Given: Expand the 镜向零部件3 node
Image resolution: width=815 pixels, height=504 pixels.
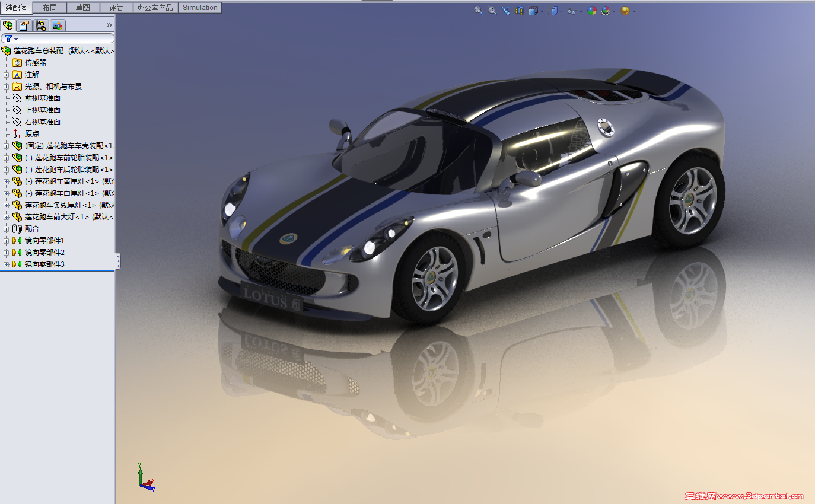Looking at the screenshot, I should point(6,264).
